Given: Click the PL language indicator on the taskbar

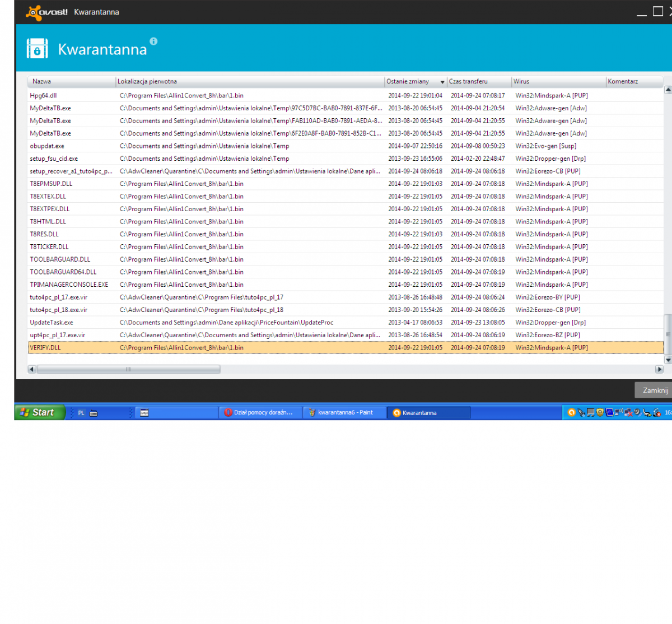Looking at the screenshot, I should (x=81, y=413).
